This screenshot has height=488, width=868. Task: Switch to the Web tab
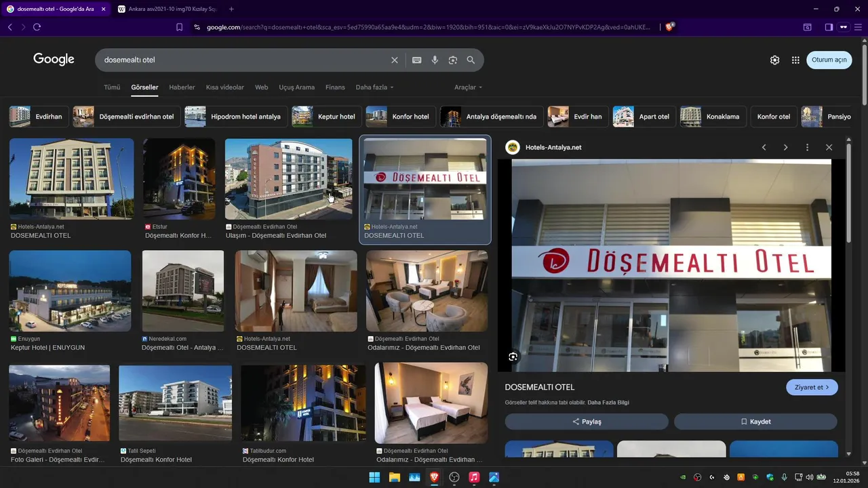[x=261, y=87]
